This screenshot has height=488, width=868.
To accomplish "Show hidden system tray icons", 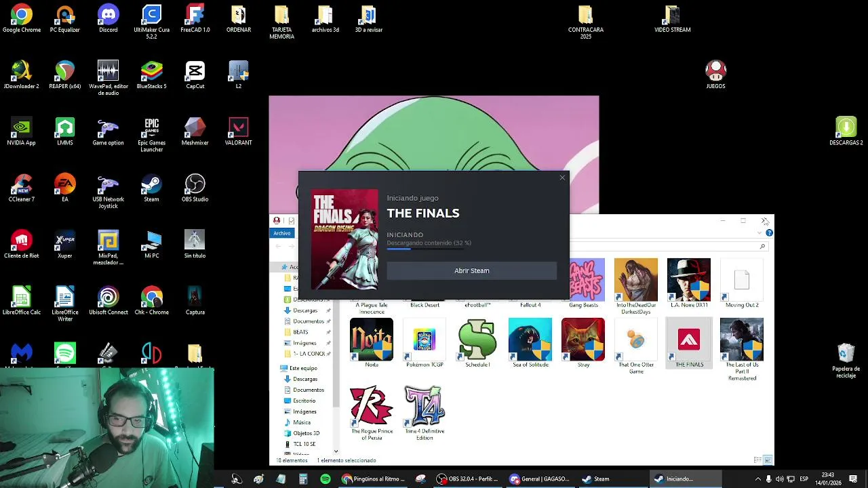I will [x=757, y=479].
